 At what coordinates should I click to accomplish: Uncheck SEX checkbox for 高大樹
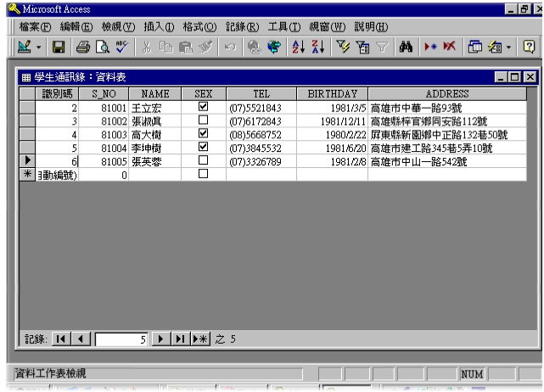point(204,133)
